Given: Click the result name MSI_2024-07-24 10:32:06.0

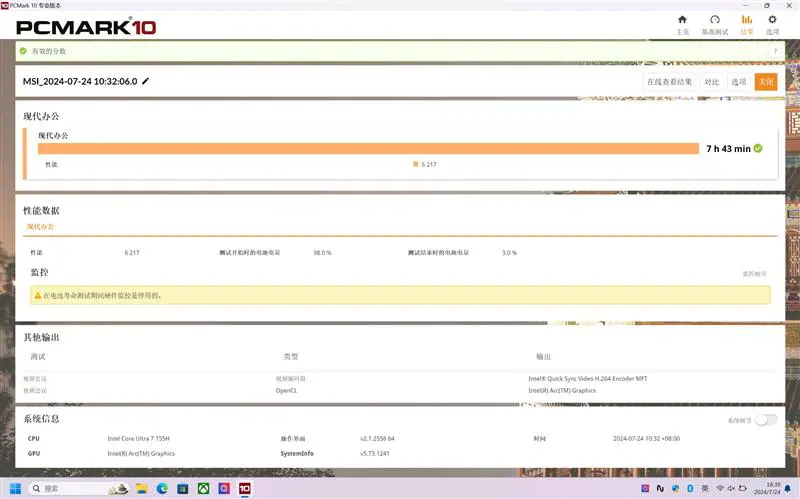Looking at the screenshot, I should pos(80,81).
